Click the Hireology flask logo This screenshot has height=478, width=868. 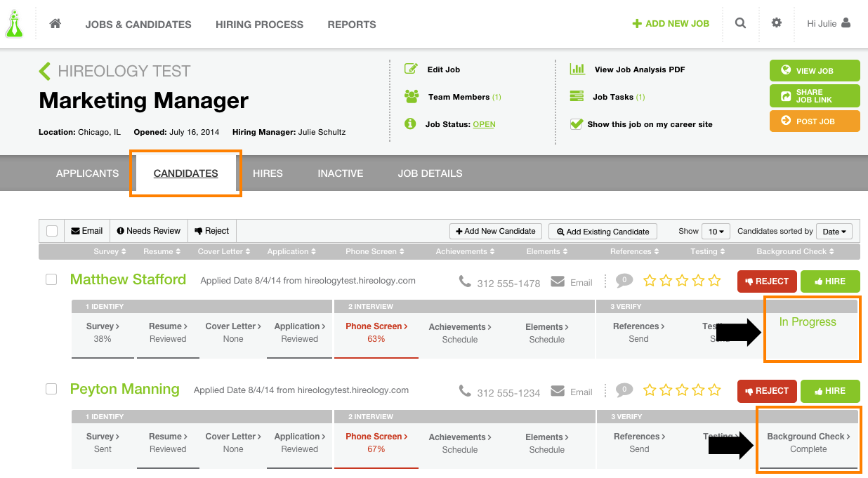click(x=14, y=23)
